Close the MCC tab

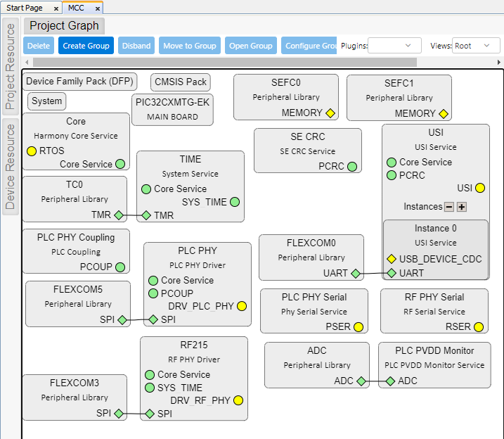pyautogui.click(x=98, y=8)
